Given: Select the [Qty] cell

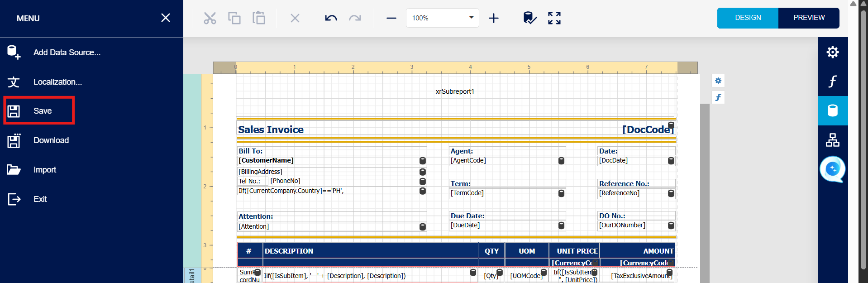Looking at the screenshot, I should (492, 276).
